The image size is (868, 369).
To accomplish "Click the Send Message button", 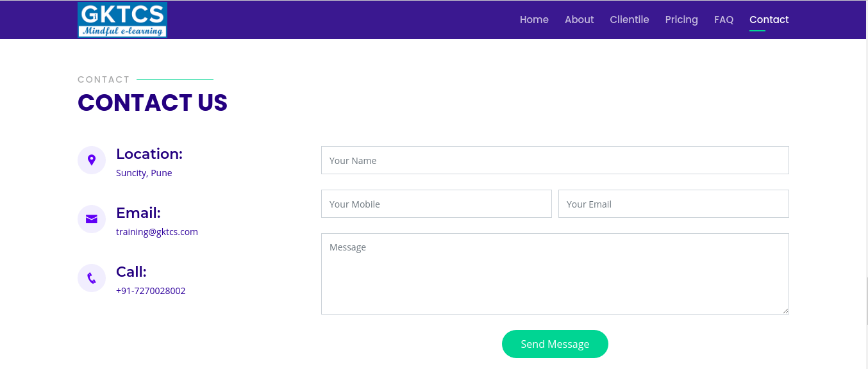I will (555, 344).
